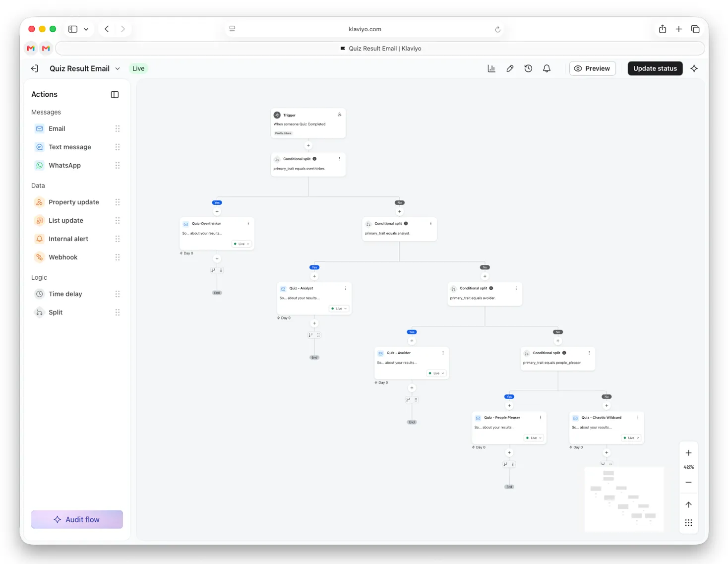Open Safari tab overview icon

pyautogui.click(x=695, y=29)
